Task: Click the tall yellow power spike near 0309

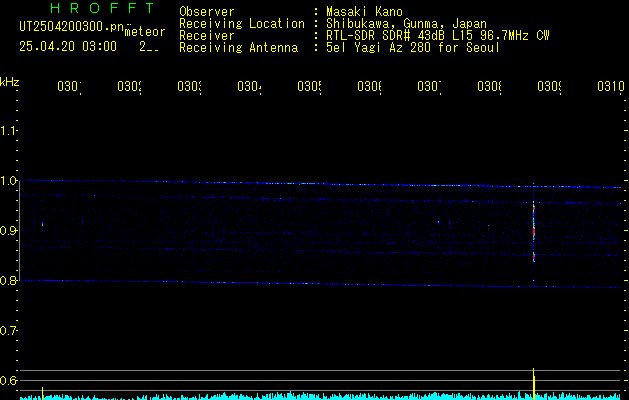Action: (534, 383)
